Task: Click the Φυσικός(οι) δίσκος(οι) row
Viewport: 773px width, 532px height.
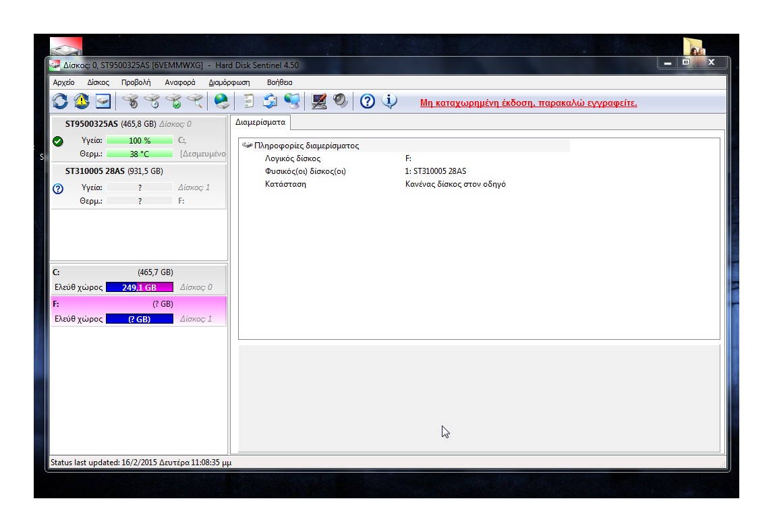Action: click(x=404, y=171)
